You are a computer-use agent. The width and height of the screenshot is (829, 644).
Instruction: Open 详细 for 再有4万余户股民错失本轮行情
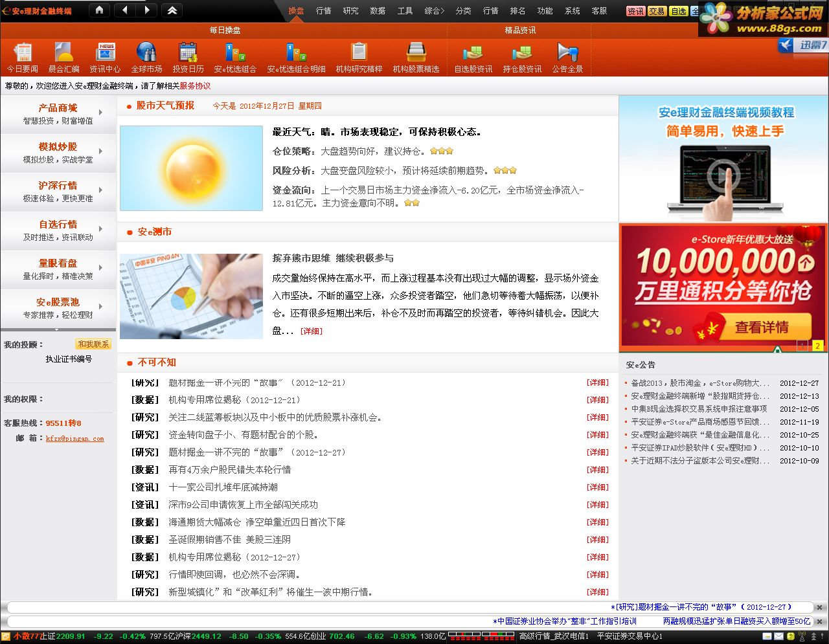597,470
